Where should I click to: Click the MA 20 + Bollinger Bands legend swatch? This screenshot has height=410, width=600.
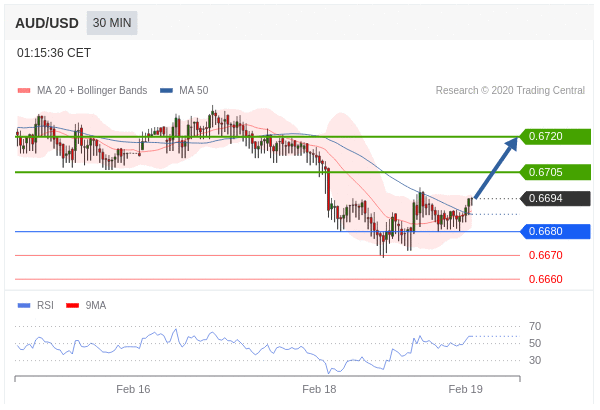[24, 91]
